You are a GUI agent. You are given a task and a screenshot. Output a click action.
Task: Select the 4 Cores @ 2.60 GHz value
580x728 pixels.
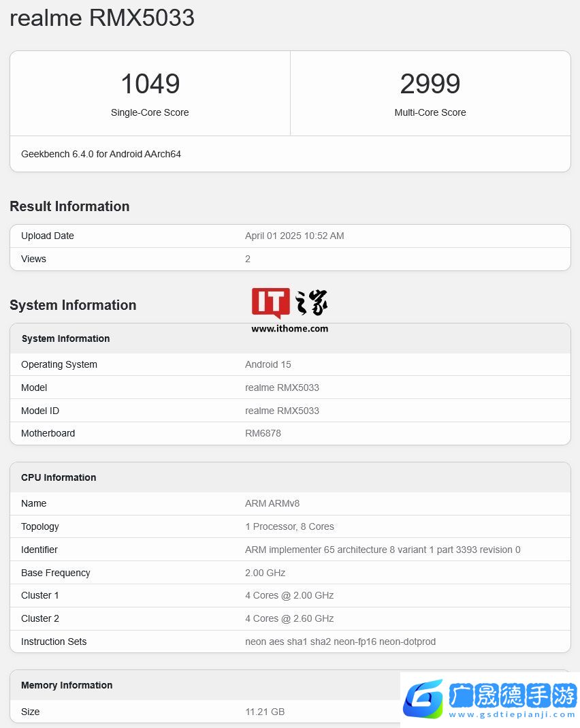[x=289, y=618]
